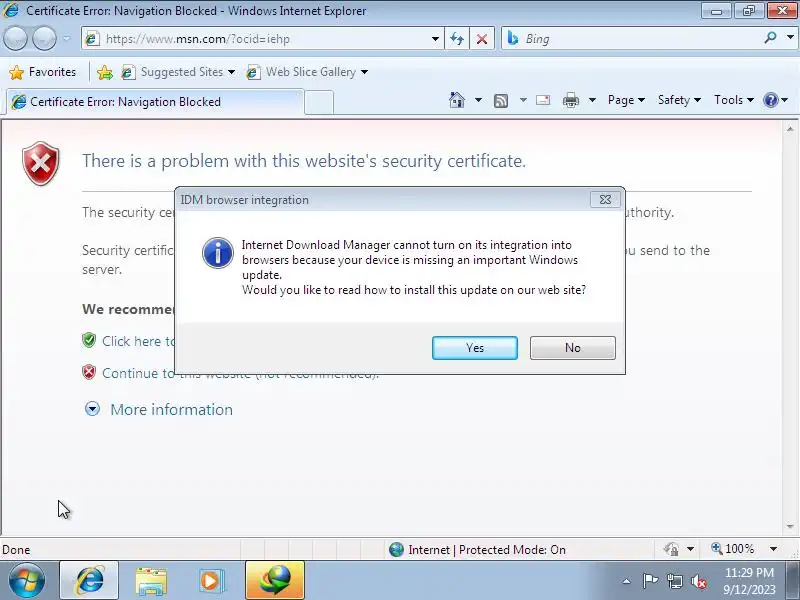Image resolution: width=800 pixels, height=600 pixels.
Task: Open the Windows Start menu
Action: click(27, 581)
